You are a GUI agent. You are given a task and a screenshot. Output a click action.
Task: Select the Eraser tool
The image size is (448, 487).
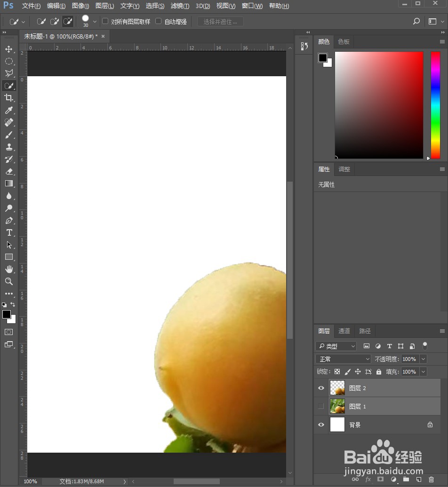pyautogui.click(x=9, y=171)
